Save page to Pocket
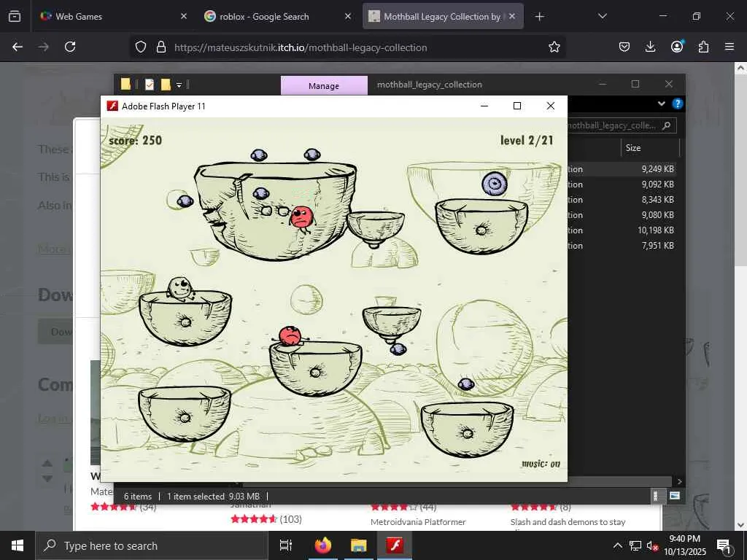 tap(624, 47)
